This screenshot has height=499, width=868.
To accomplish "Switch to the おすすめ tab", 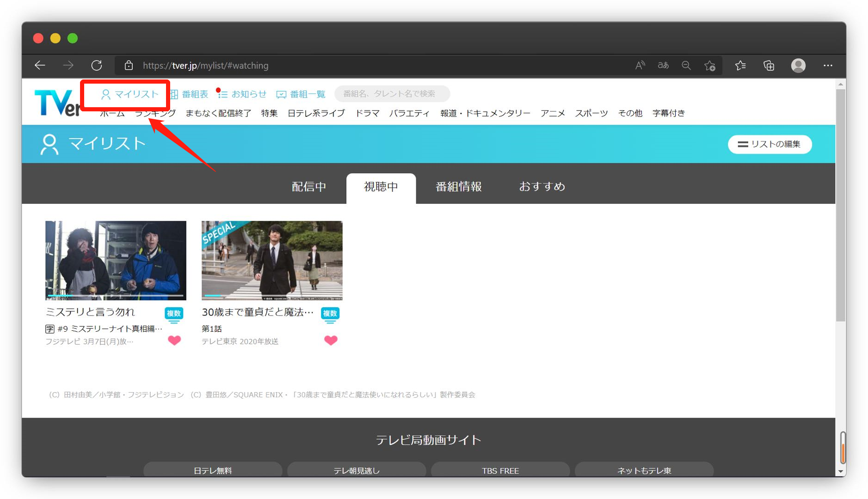I will click(x=542, y=187).
